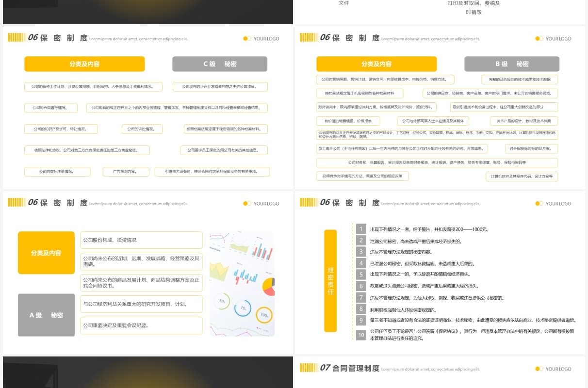Select '吸收引进技术和设备过程中…' box
This screenshot has height=388, width=588.
tap(504, 107)
